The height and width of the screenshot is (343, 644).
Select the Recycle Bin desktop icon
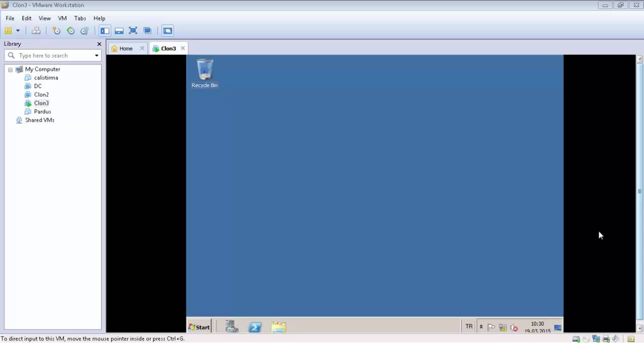205,73
